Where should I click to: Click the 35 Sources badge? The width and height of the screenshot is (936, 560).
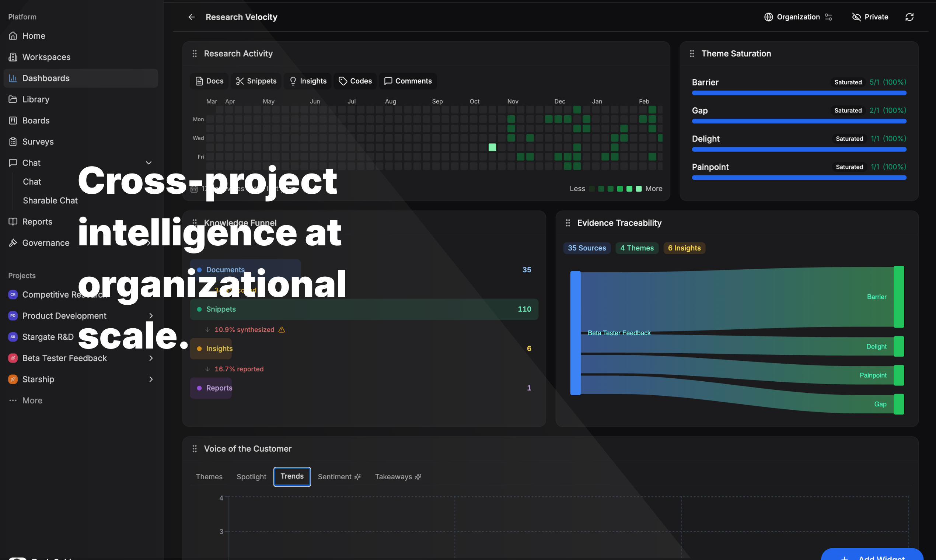point(587,248)
